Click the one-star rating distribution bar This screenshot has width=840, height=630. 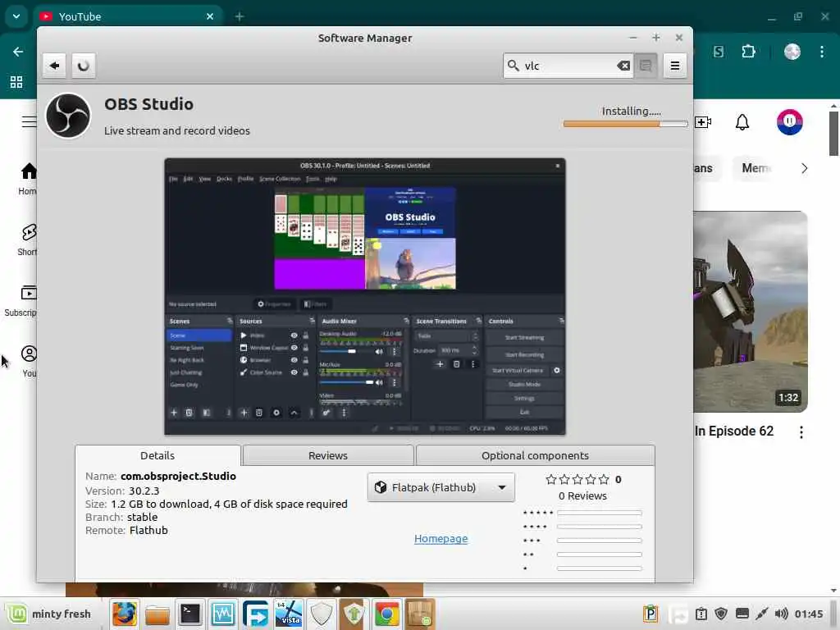[600, 568]
